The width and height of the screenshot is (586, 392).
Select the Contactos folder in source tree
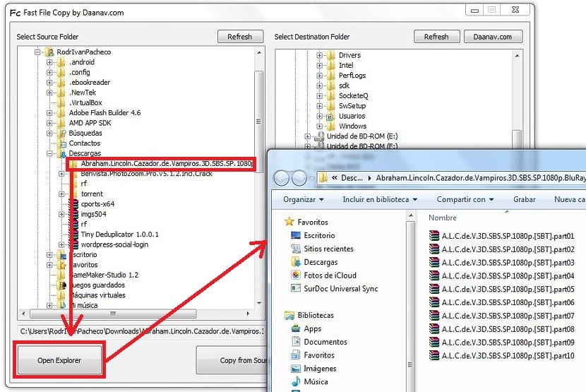(x=85, y=143)
